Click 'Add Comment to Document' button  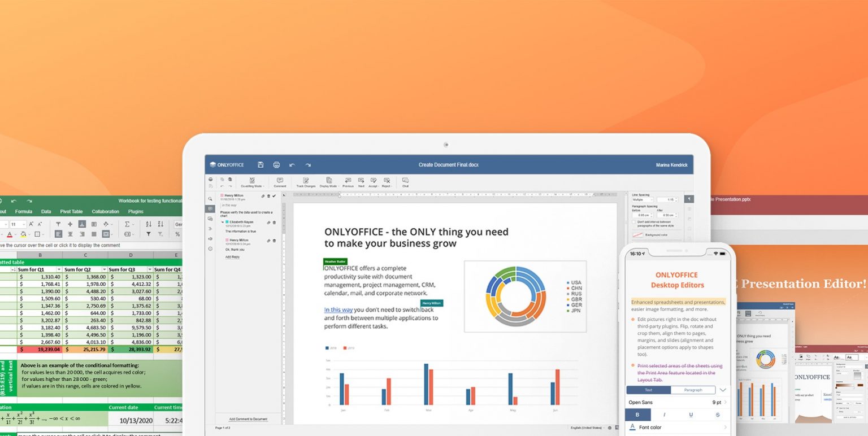click(x=248, y=419)
